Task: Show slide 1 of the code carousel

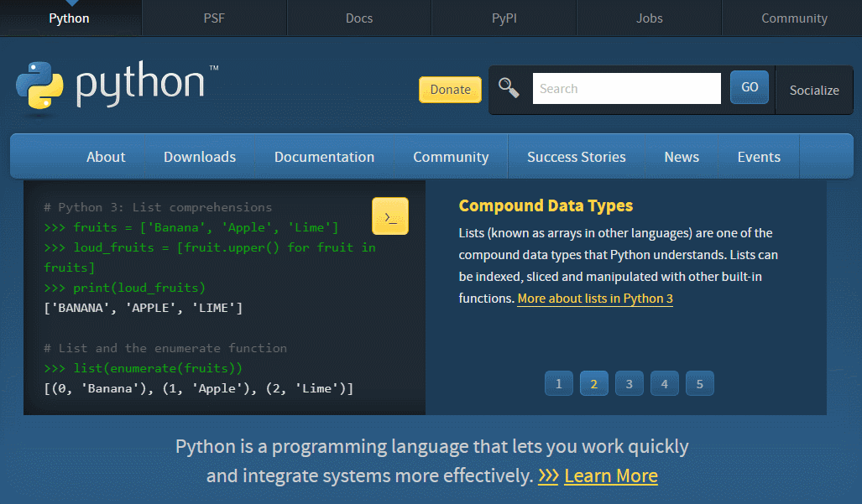Action: (558, 383)
